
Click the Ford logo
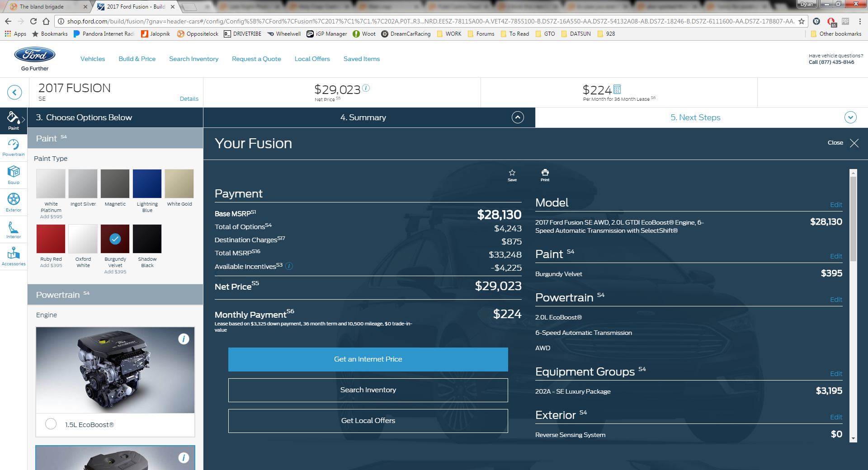(35, 55)
